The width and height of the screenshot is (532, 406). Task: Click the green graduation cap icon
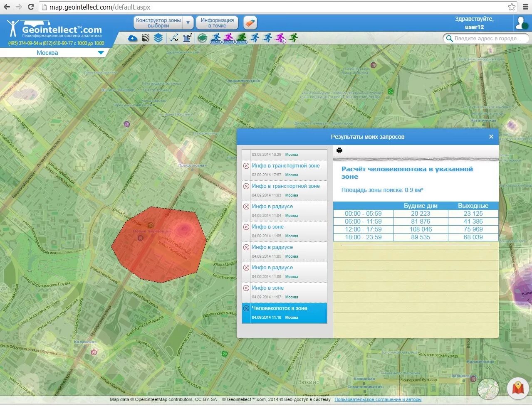tap(202, 38)
